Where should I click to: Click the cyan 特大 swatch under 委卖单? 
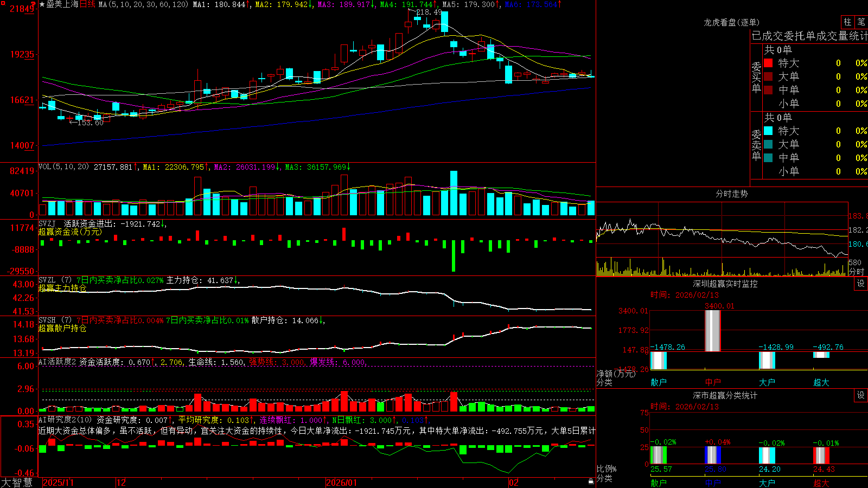tap(768, 131)
